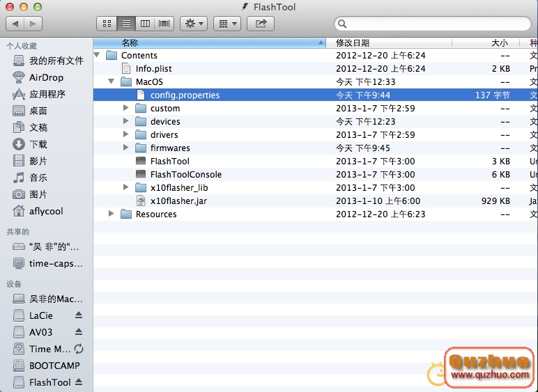Image resolution: width=538 pixels, height=392 pixels.
Task: Switch to column view
Action: [145, 24]
